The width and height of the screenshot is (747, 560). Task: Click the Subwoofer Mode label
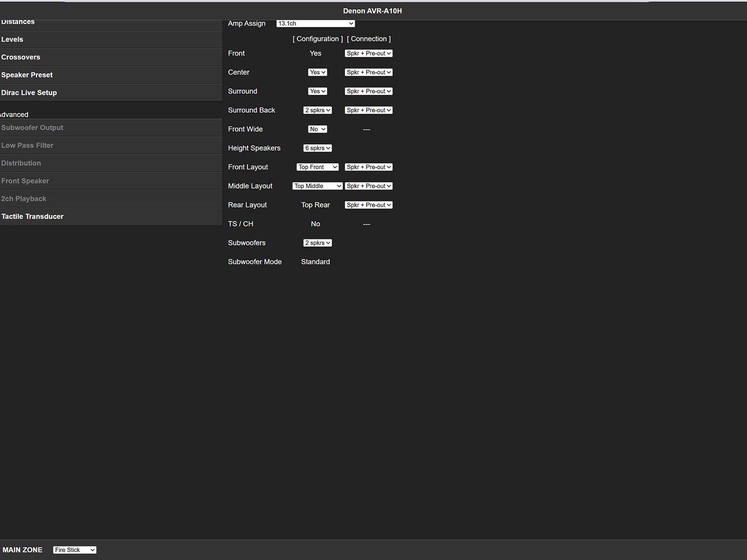pyautogui.click(x=255, y=262)
